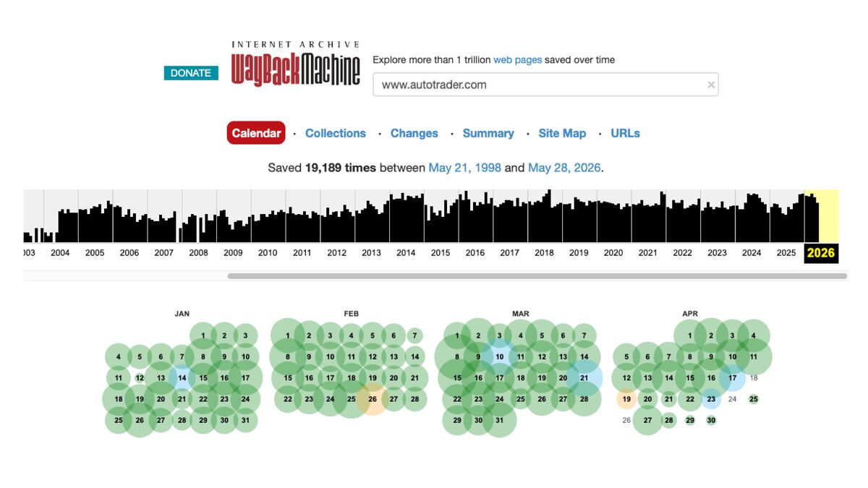Open January 31 capture day

pyautogui.click(x=246, y=420)
